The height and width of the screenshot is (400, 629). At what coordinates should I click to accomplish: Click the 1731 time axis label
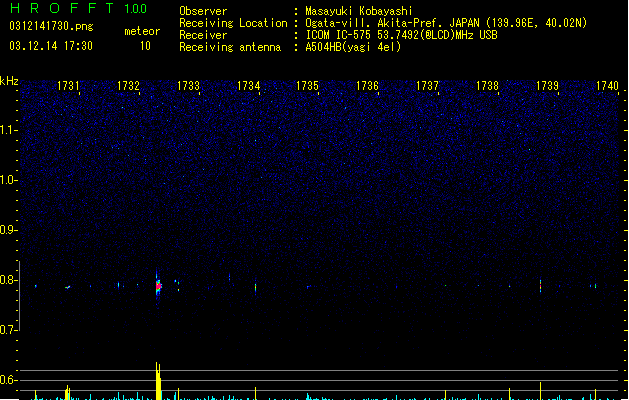pos(68,86)
